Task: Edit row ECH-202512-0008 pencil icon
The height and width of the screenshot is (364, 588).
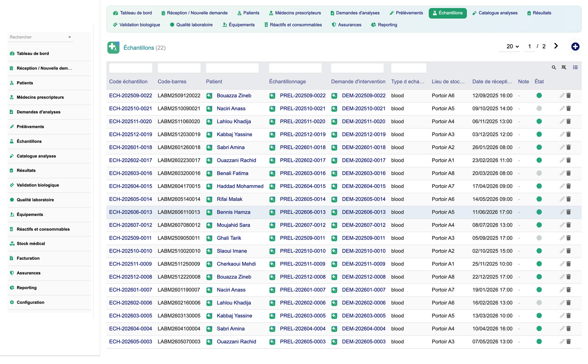Action: tap(562, 277)
